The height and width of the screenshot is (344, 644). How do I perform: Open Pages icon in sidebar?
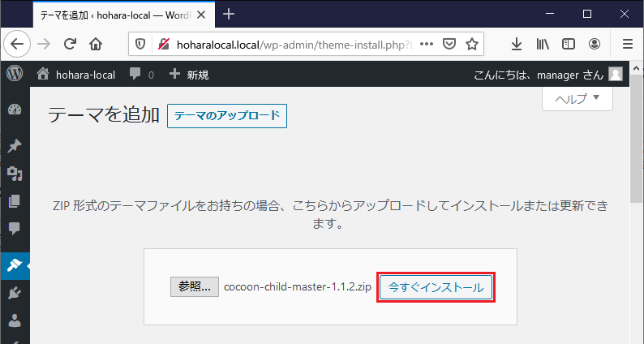point(14,201)
